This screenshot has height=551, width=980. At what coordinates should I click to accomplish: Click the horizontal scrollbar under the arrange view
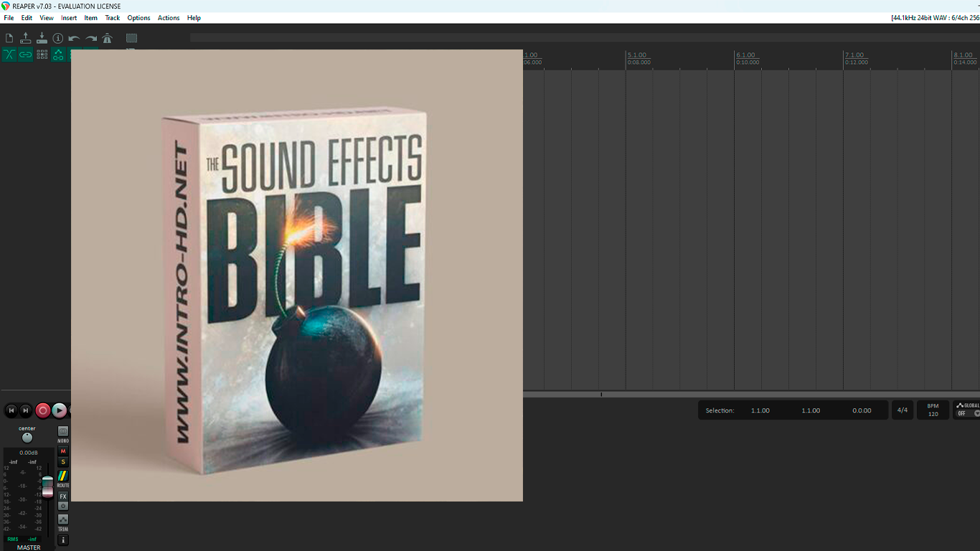pyautogui.click(x=751, y=394)
